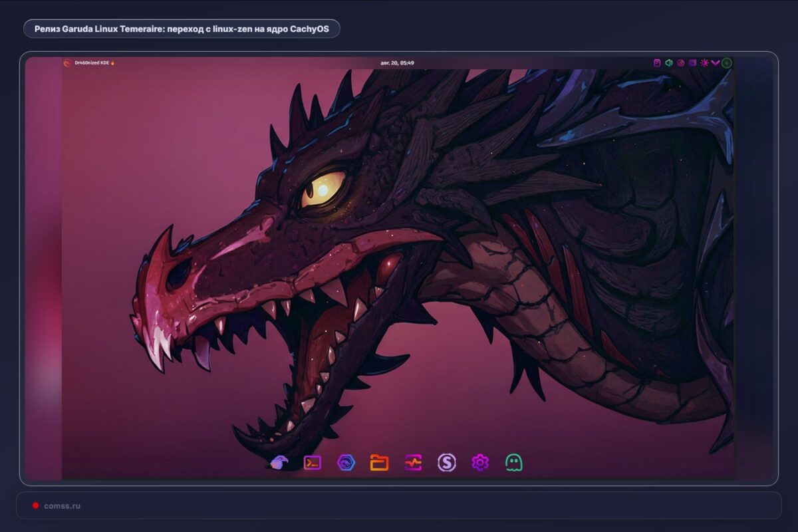
Task: Click the article title about Garuda Linux Temeraire
Action: pos(182,29)
